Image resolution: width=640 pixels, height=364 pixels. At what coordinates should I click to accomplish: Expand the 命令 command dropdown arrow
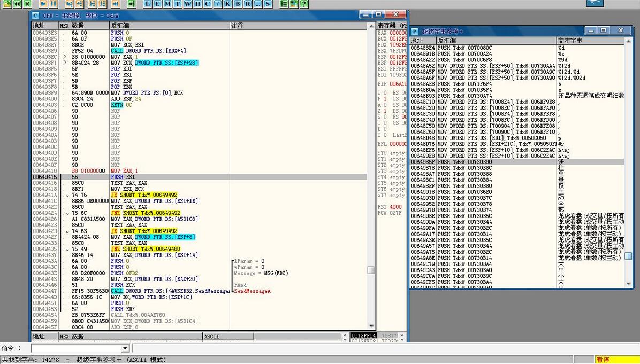(125, 348)
